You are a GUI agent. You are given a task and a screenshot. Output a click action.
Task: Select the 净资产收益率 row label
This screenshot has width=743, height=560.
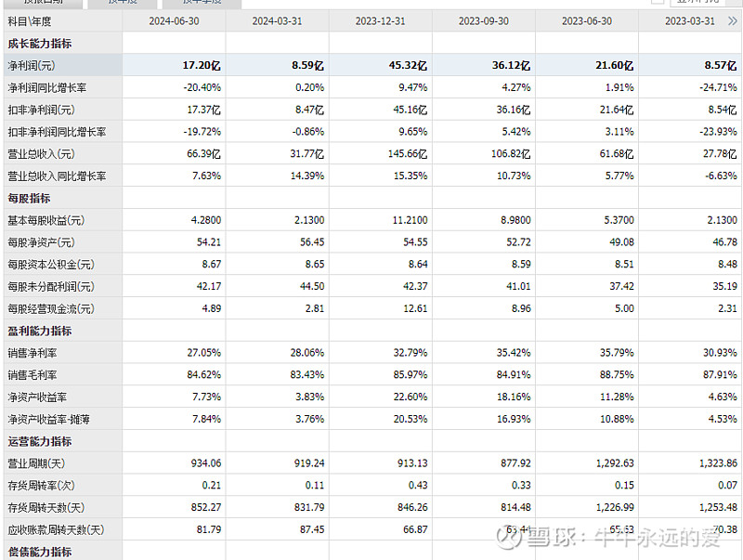coord(37,397)
